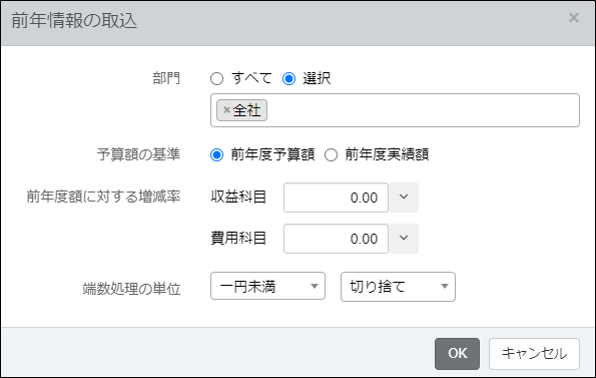Click the 前年情報の取込 dialog title
Viewport: 596px width, 378px height.
coord(74,21)
